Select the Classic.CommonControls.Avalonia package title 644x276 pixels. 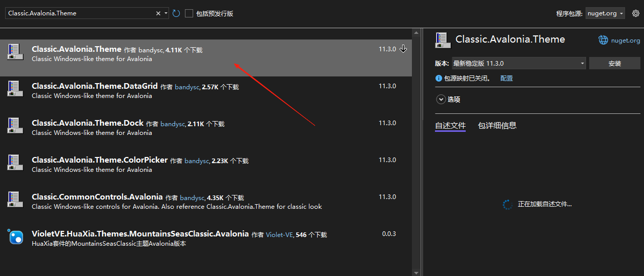tap(97, 197)
